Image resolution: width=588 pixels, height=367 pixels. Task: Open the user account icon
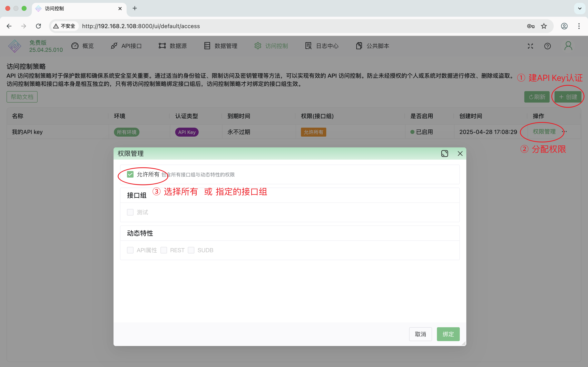pos(568,46)
